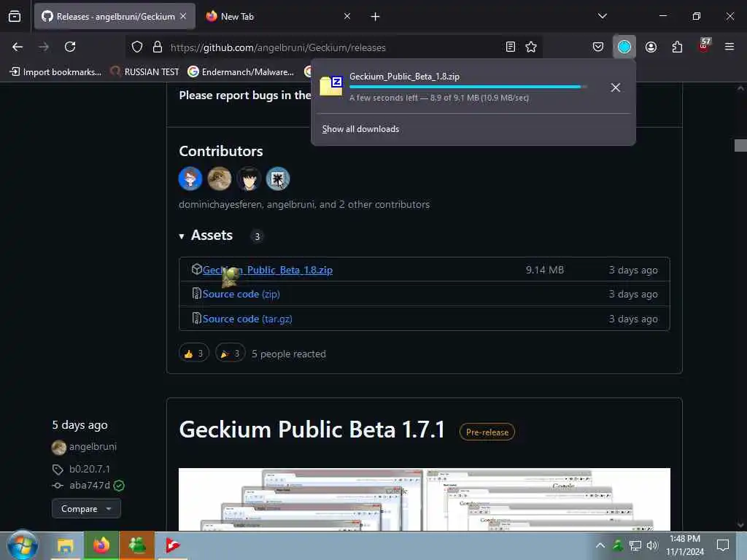Download Geckium_Public_Beta_1.8.zip asset
The image size is (747, 560).
(267, 270)
